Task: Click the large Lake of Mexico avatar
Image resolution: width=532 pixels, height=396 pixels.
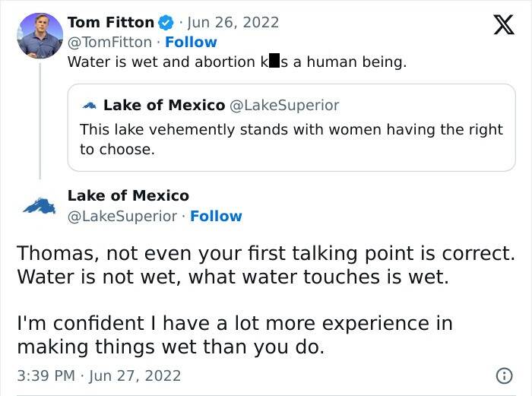Action: pyautogui.click(x=40, y=205)
